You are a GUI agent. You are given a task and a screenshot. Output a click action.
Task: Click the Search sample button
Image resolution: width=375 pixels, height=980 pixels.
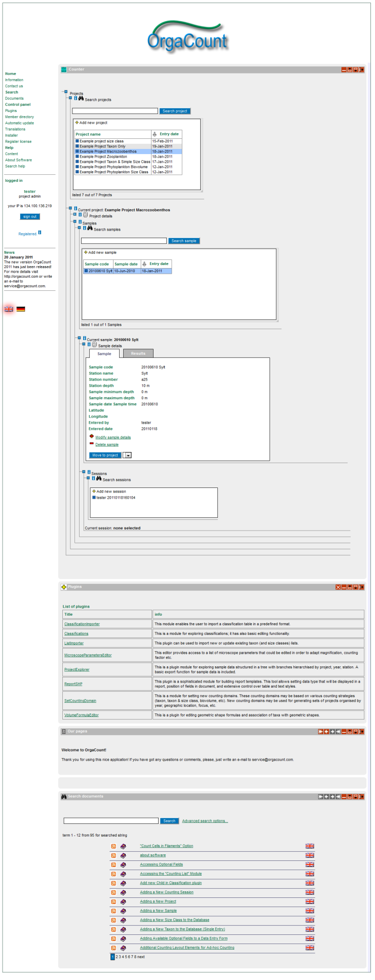coord(184,241)
